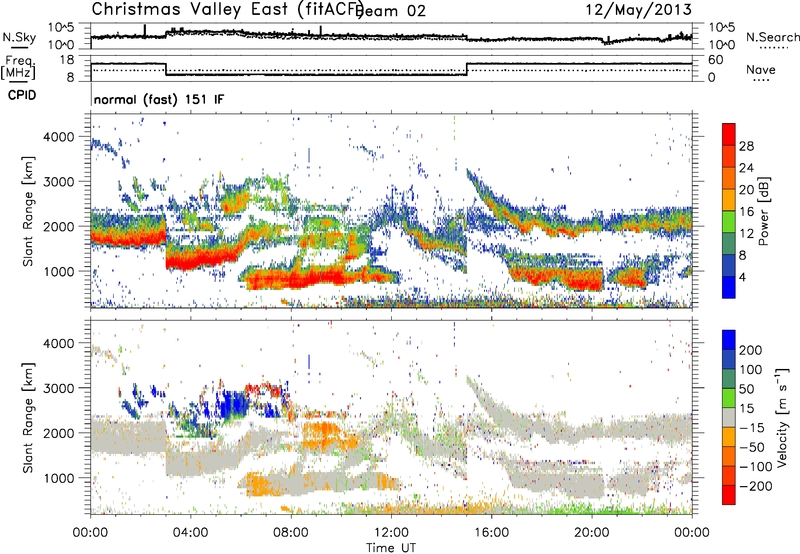This screenshot has width=800, height=554.
Task: Click the 'N.Search' legend label
Action: pyautogui.click(x=772, y=37)
